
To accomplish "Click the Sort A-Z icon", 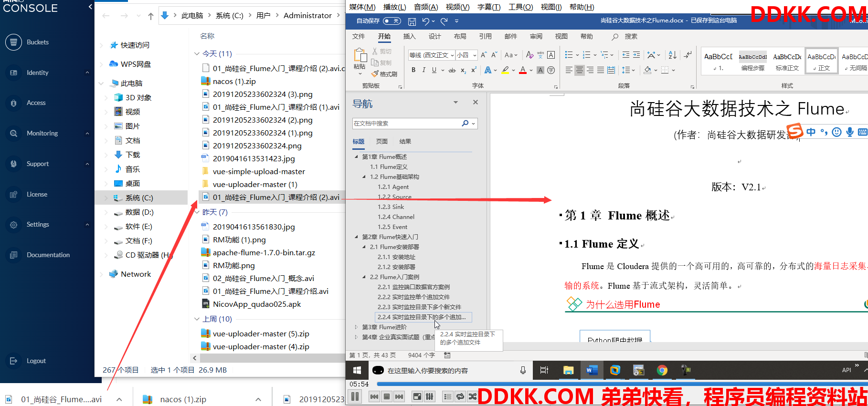I will click(672, 55).
